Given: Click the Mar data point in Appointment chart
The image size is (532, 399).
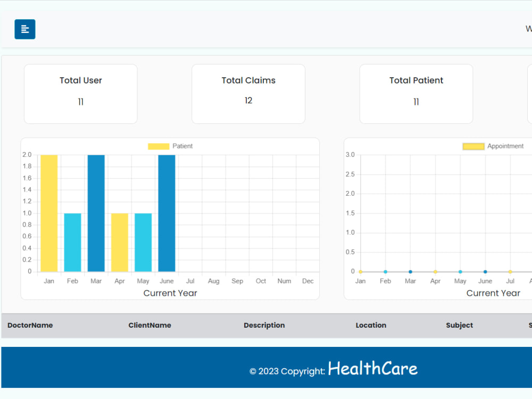Looking at the screenshot, I should point(411,272).
